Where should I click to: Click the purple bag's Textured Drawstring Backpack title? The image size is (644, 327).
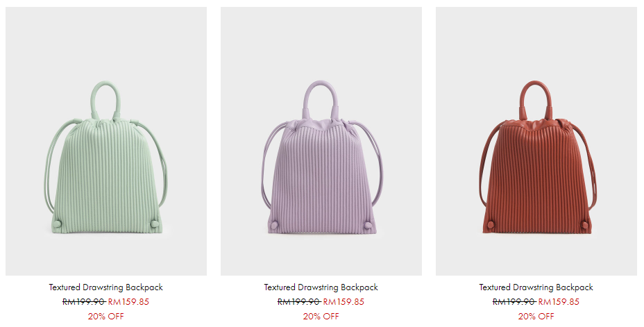point(321,287)
